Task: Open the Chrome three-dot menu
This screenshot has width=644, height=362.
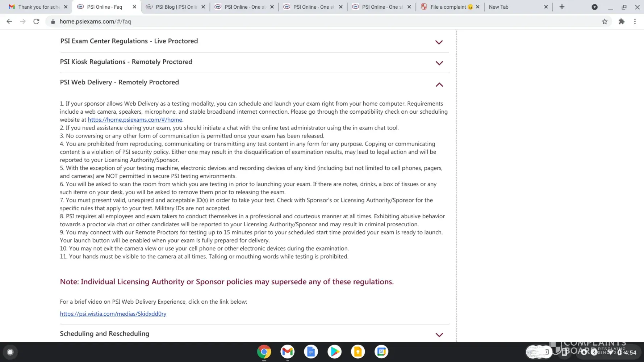Action: (635, 21)
